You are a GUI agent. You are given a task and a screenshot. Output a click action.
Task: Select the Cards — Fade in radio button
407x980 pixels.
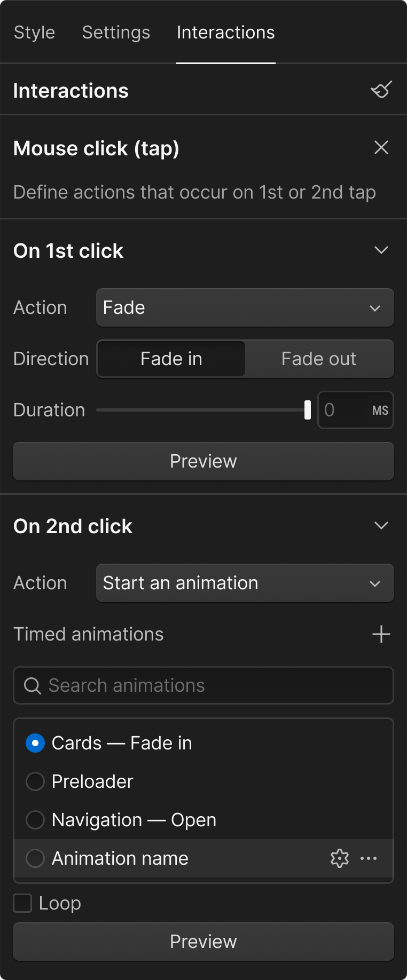(35, 743)
